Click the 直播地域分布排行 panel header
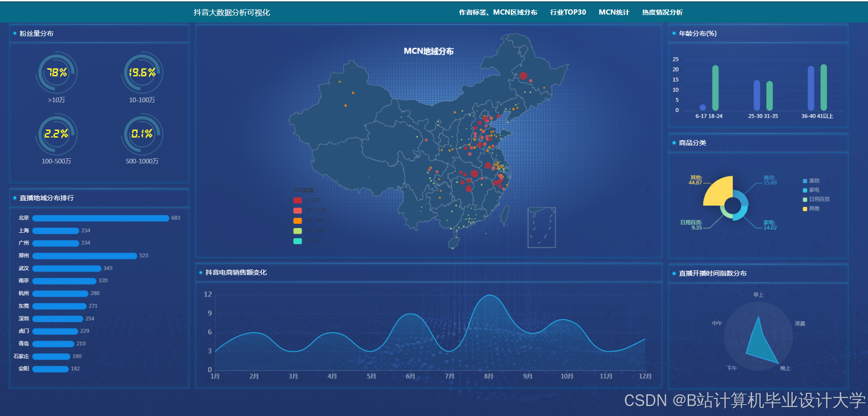Screen dimensions: 868x416 click(x=47, y=198)
